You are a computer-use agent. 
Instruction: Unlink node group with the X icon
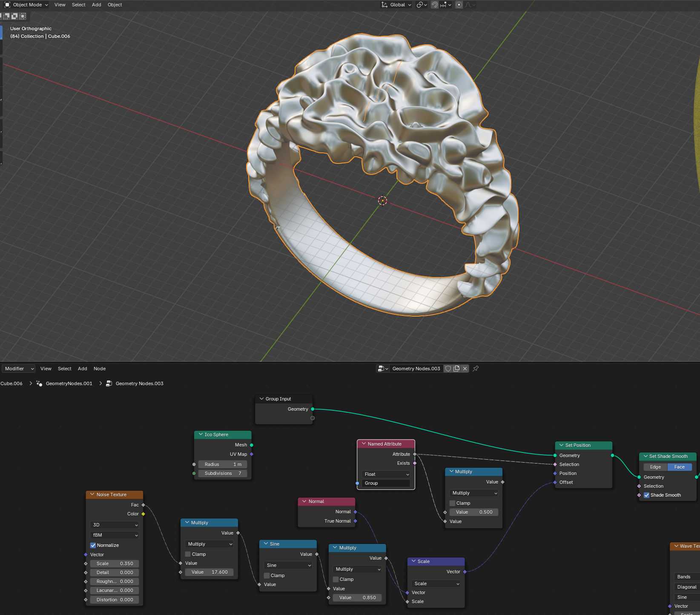pos(465,369)
